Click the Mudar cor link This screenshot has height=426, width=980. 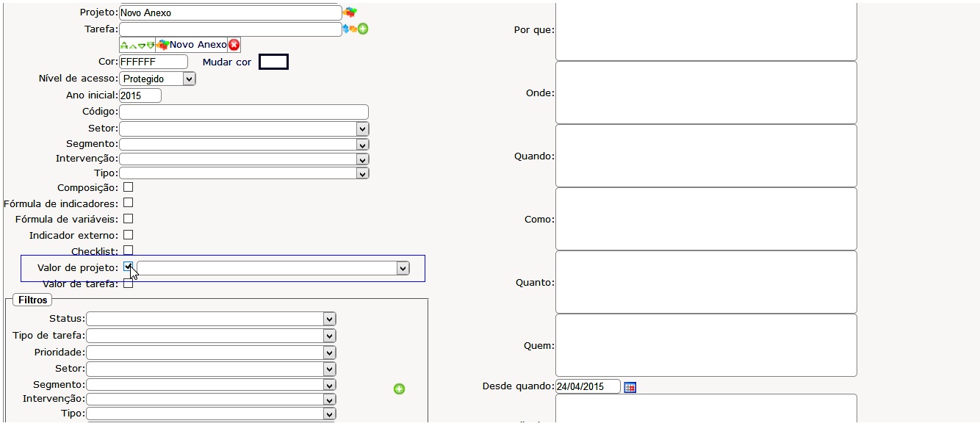pyautogui.click(x=226, y=62)
